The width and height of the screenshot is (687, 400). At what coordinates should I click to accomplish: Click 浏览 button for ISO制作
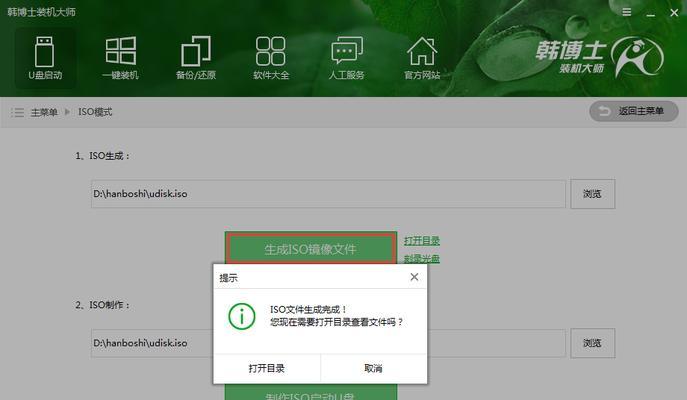pos(592,343)
